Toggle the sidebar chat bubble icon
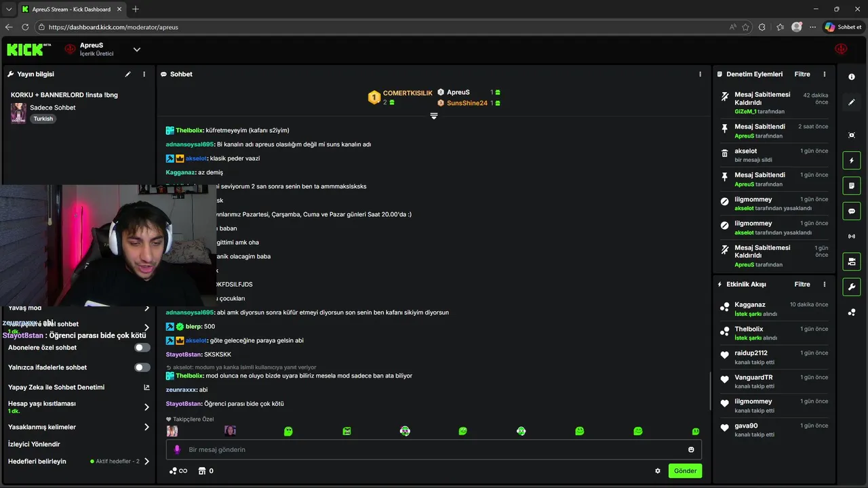 click(852, 211)
